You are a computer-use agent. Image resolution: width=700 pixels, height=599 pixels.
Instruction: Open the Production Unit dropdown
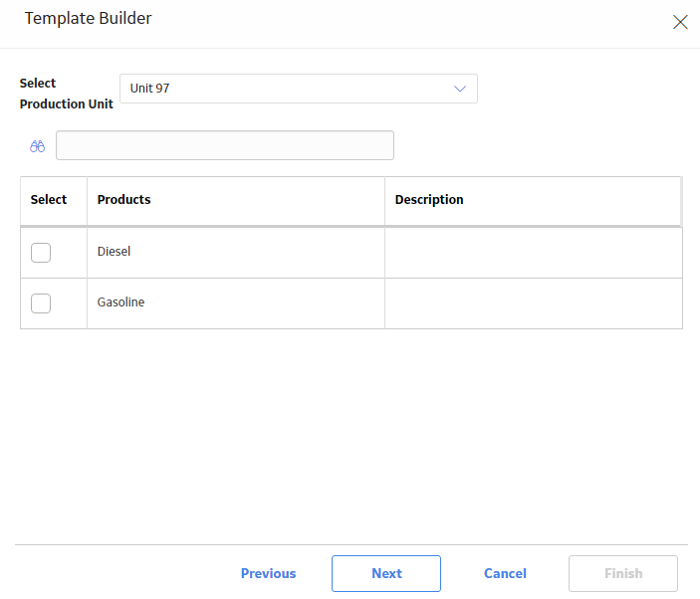298,89
